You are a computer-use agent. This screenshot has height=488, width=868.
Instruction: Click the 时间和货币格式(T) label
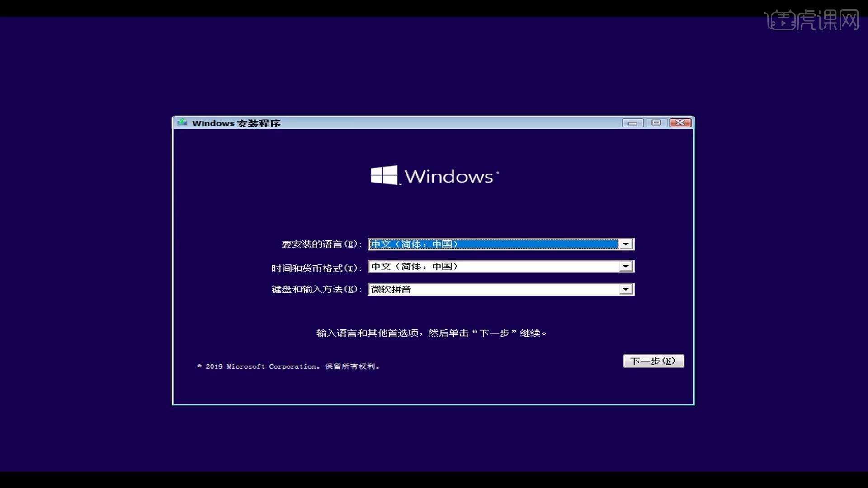[316, 268]
